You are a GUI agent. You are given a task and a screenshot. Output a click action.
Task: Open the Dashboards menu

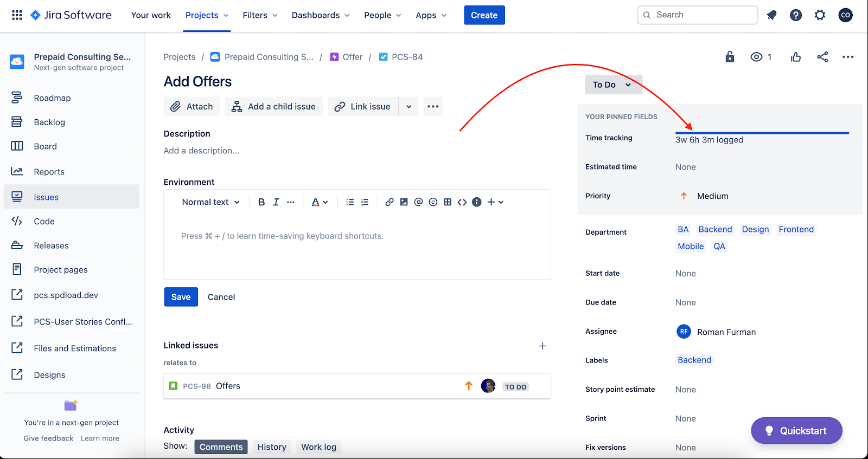click(x=321, y=15)
